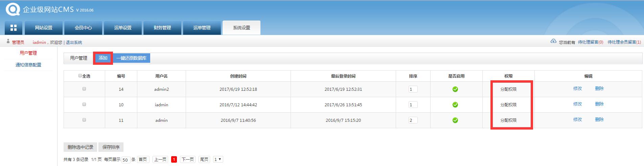Click the administrator user icon
Image resolution: width=644 pixels, height=166 pixels.
click(8, 41)
